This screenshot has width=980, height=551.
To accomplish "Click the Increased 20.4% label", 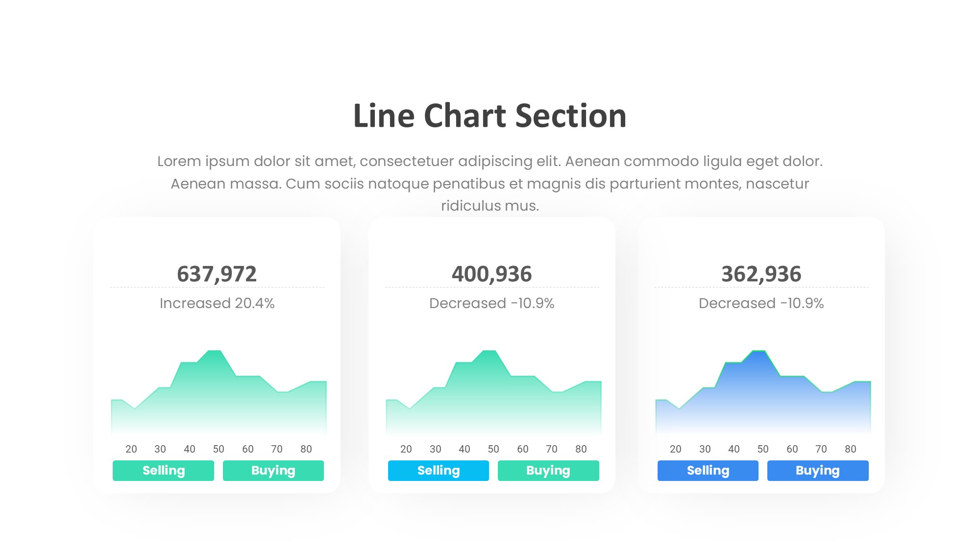I will point(217,303).
